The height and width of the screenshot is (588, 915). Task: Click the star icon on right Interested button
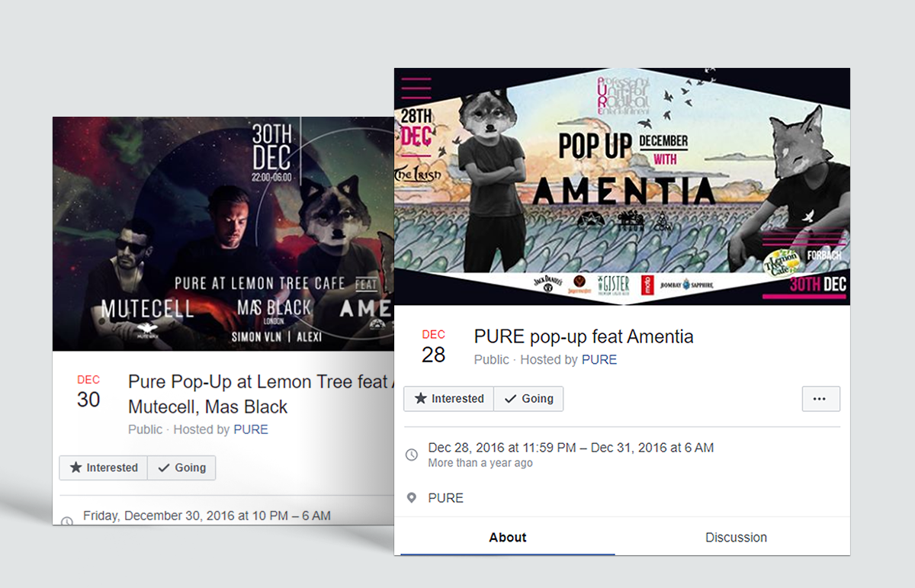tap(420, 399)
